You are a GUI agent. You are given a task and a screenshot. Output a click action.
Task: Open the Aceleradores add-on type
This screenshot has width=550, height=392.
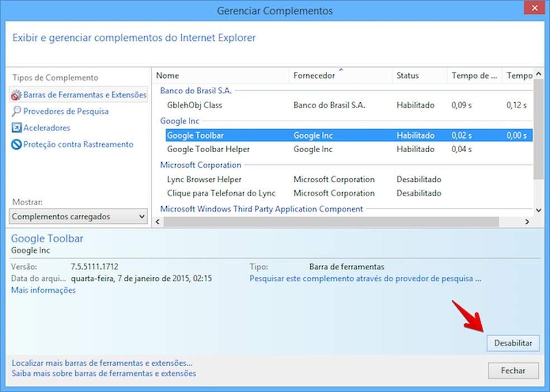click(x=46, y=127)
